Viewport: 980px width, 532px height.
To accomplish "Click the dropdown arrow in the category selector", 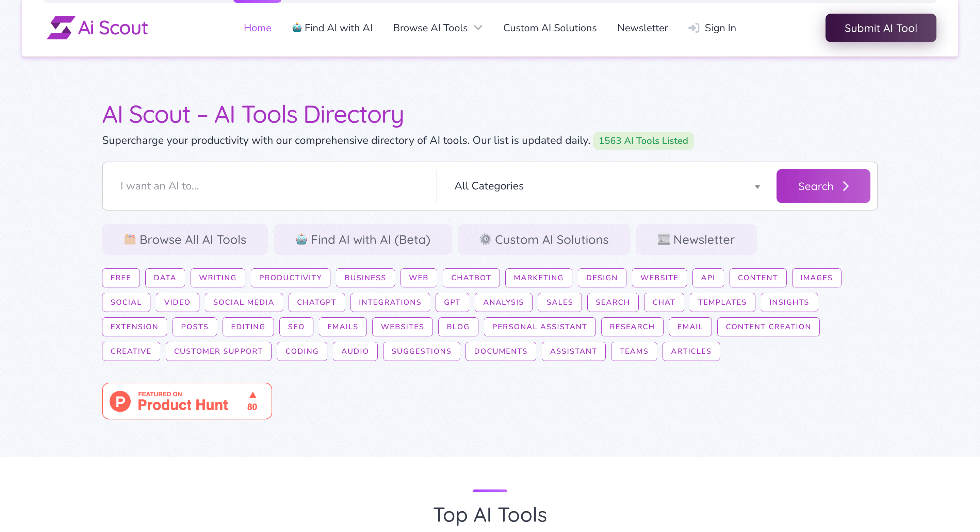I will pyautogui.click(x=757, y=187).
